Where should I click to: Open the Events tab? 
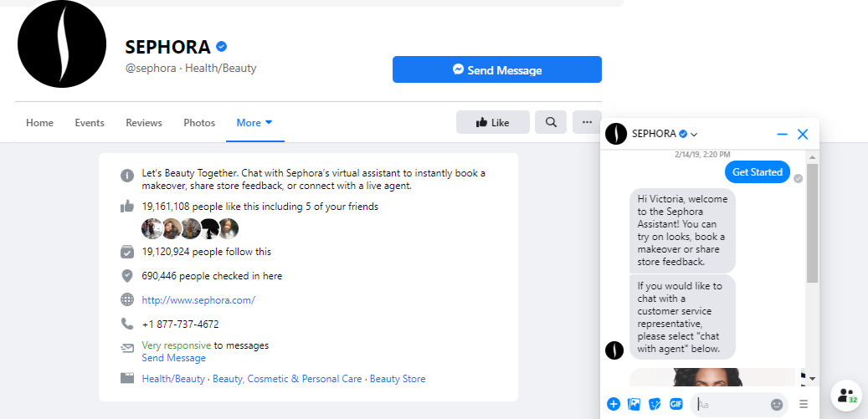[x=90, y=123]
